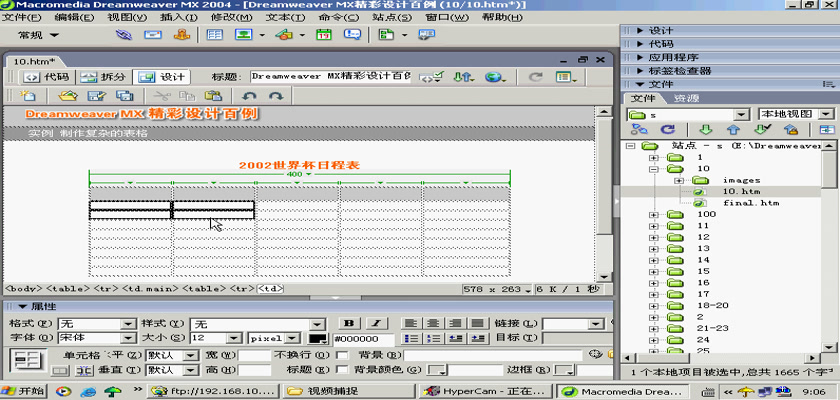Switch to the 资源 tab
The height and width of the screenshot is (400, 840).
point(686,99)
